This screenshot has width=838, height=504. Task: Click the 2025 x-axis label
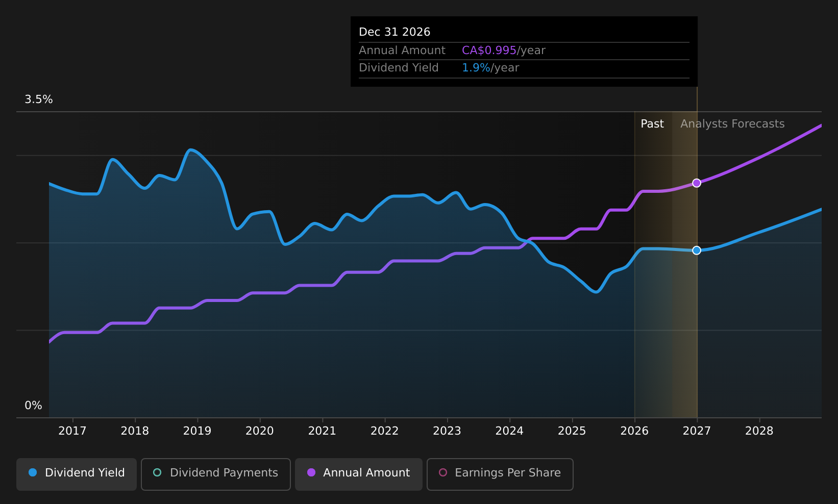click(572, 431)
